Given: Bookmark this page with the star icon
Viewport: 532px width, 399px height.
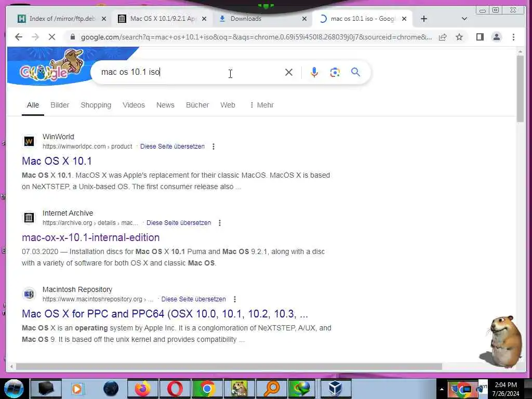Looking at the screenshot, I should tap(459, 37).
